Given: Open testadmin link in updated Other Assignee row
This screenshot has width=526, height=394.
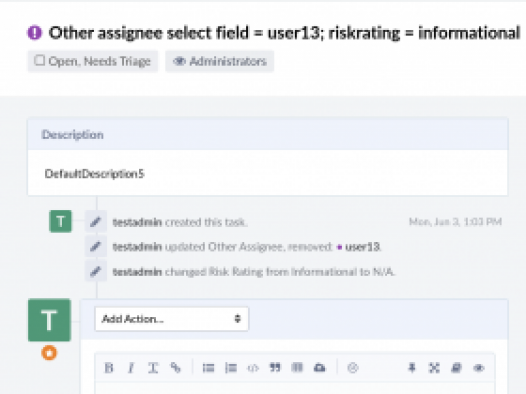Looking at the screenshot, I should pyautogui.click(x=137, y=247).
